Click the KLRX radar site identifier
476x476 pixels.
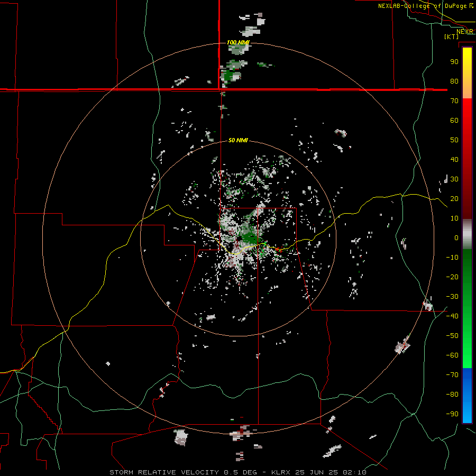tap(281, 472)
